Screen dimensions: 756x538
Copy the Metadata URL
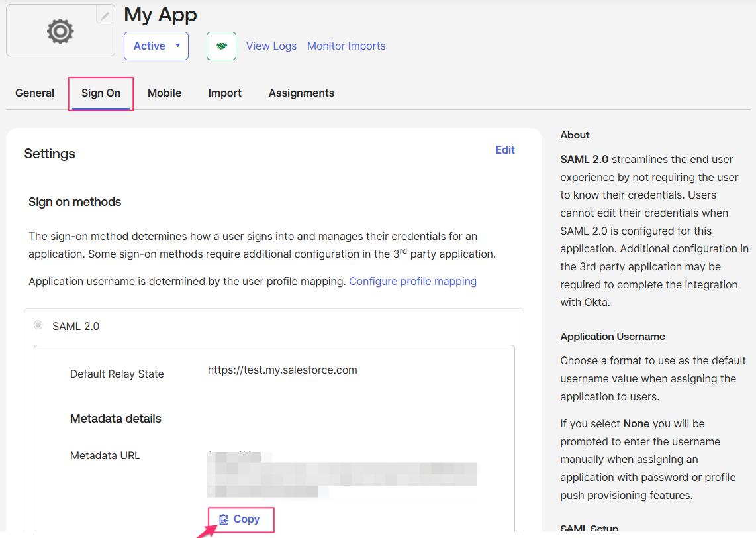tap(240, 519)
